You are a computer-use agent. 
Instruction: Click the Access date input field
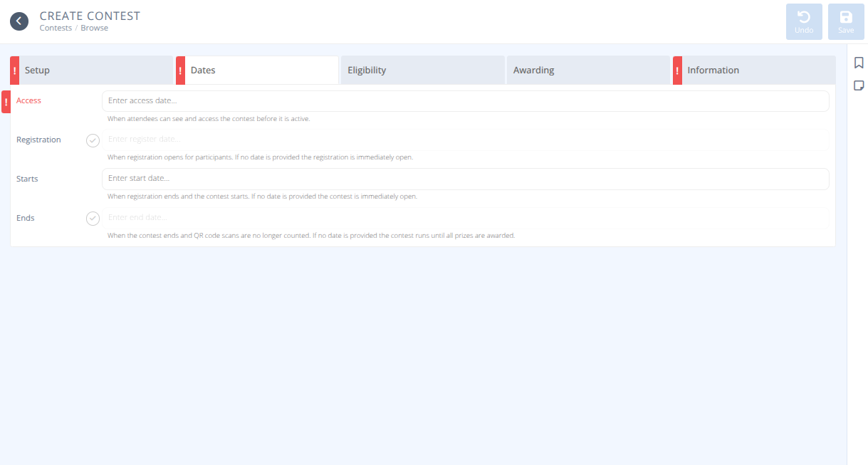pos(466,101)
